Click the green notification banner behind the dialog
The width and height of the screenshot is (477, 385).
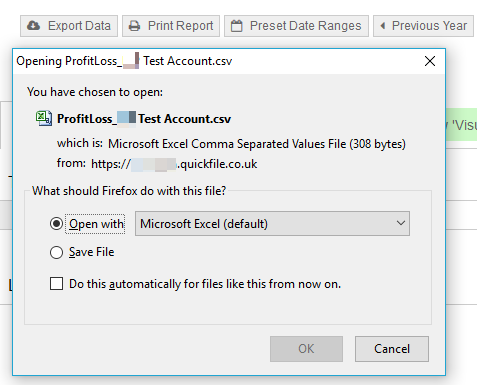pyautogui.click(x=461, y=124)
